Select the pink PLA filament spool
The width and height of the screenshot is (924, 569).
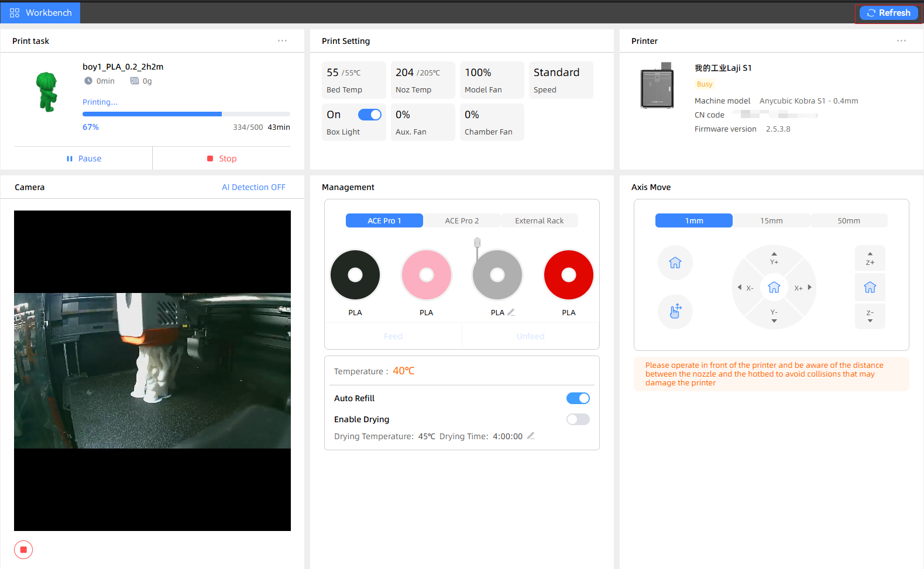[x=427, y=275]
